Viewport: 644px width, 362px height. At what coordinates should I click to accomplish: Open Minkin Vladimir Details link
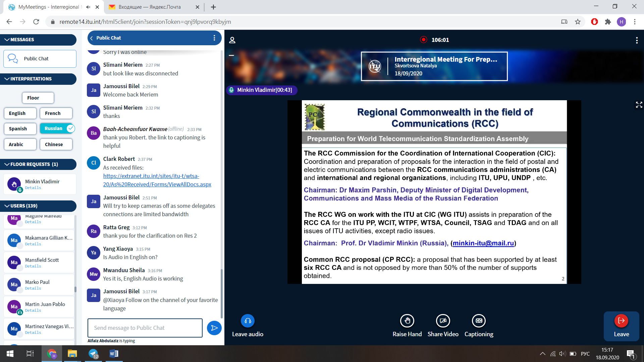[33, 188]
